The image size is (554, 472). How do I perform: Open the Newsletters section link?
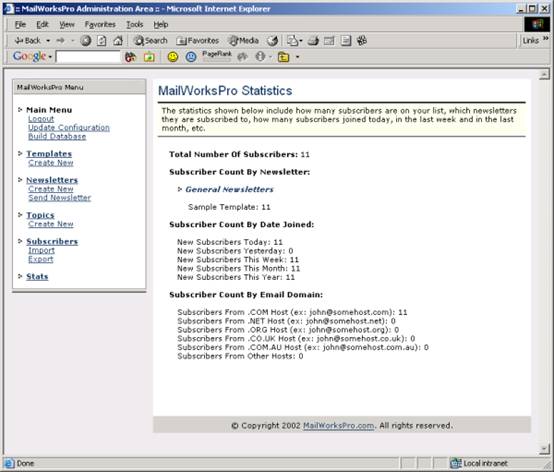(x=52, y=180)
